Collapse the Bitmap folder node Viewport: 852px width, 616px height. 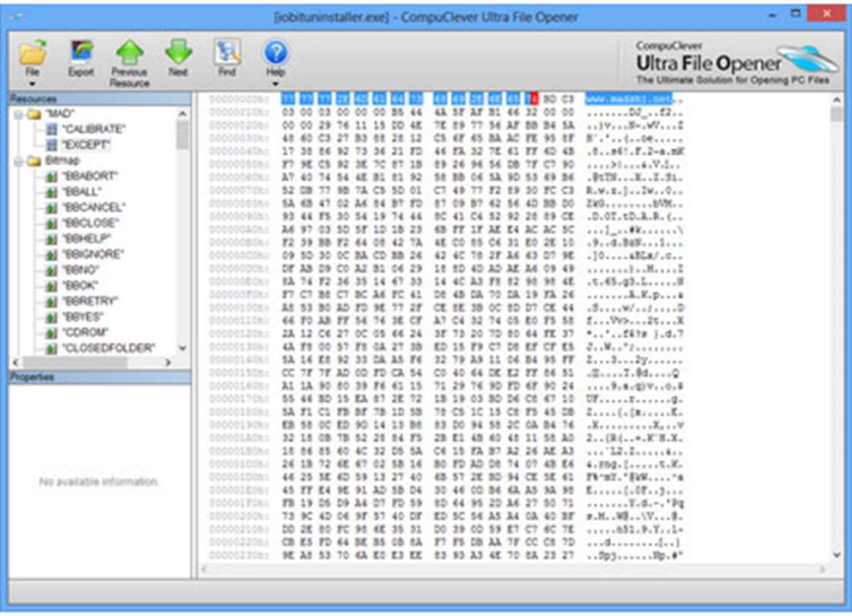pyautogui.click(x=18, y=160)
